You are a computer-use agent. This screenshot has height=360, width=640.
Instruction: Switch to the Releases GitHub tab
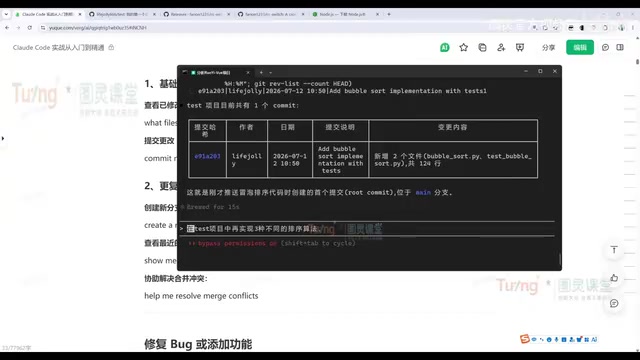[x=196, y=14]
